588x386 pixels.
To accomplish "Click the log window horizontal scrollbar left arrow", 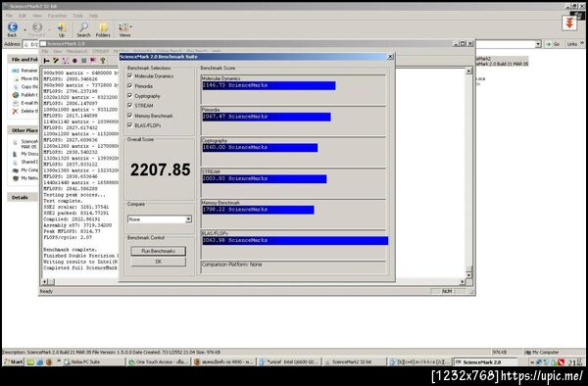I will 45,282.
